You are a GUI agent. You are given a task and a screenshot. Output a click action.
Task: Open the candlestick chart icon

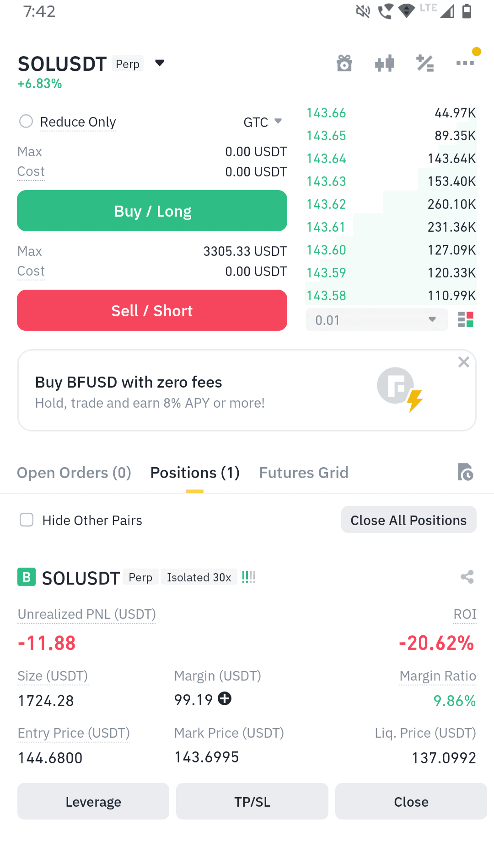tap(385, 63)
